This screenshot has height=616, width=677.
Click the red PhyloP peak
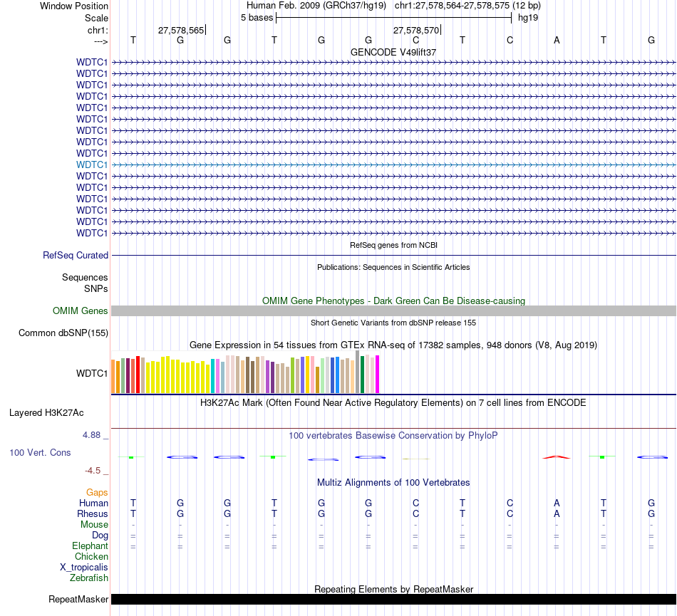pyautogui.click(x=557, y=456)
